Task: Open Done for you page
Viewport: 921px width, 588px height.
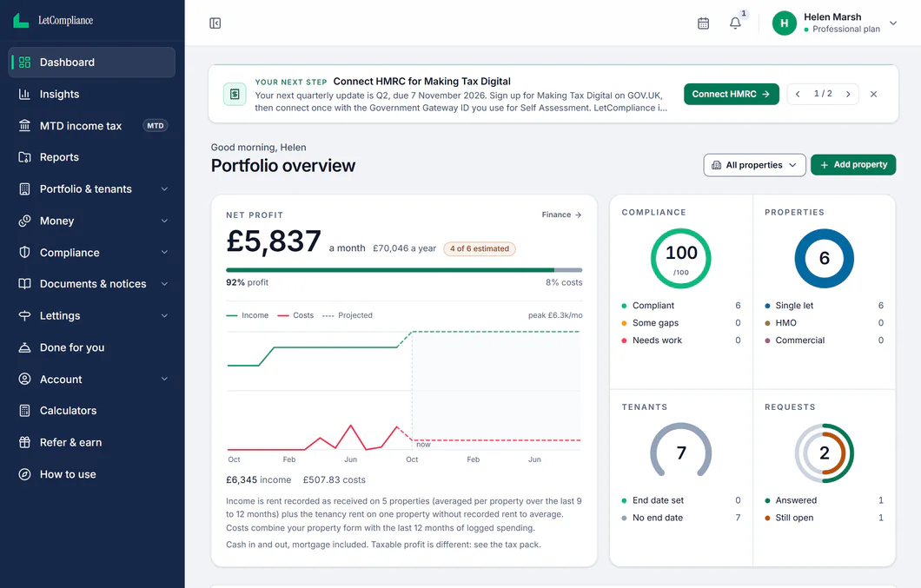Action: coord(91,347)
